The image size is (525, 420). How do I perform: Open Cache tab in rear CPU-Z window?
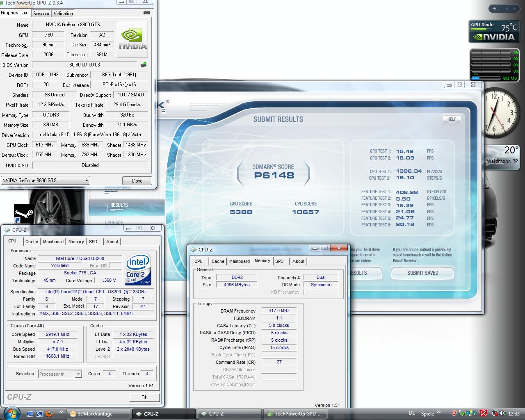coord(32,242)
